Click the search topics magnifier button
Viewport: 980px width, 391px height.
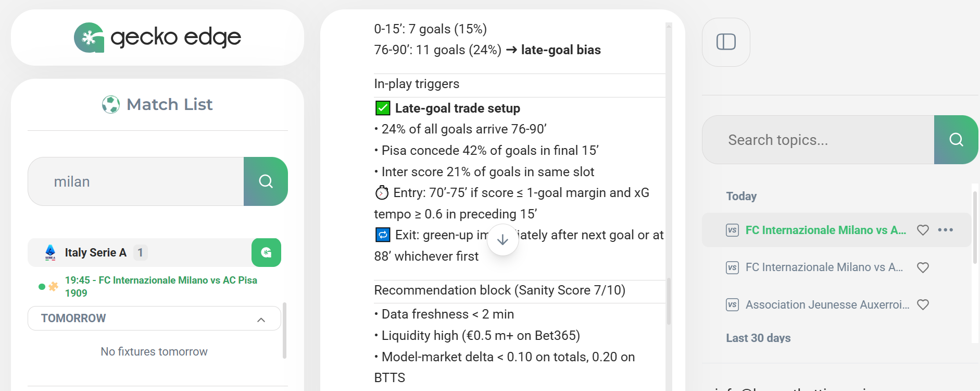(x=956, y=140)
